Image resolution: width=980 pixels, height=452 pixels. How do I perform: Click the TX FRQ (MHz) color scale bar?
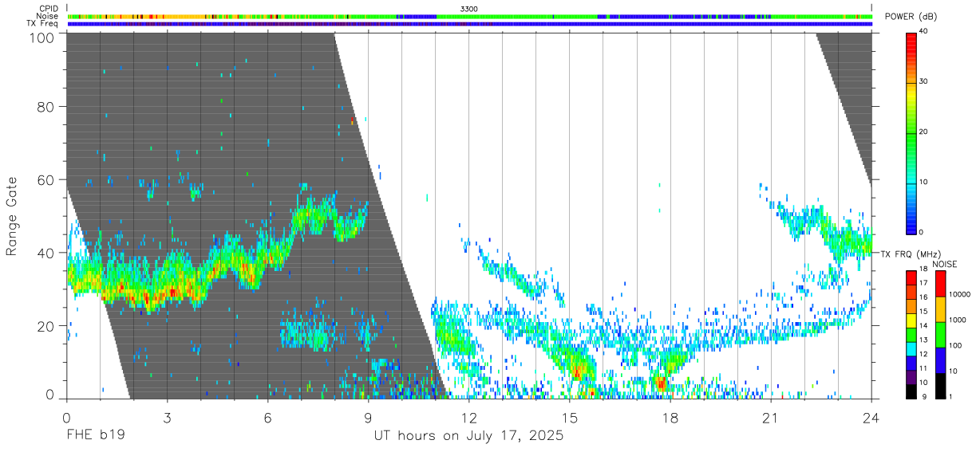(x=911, y=334)
